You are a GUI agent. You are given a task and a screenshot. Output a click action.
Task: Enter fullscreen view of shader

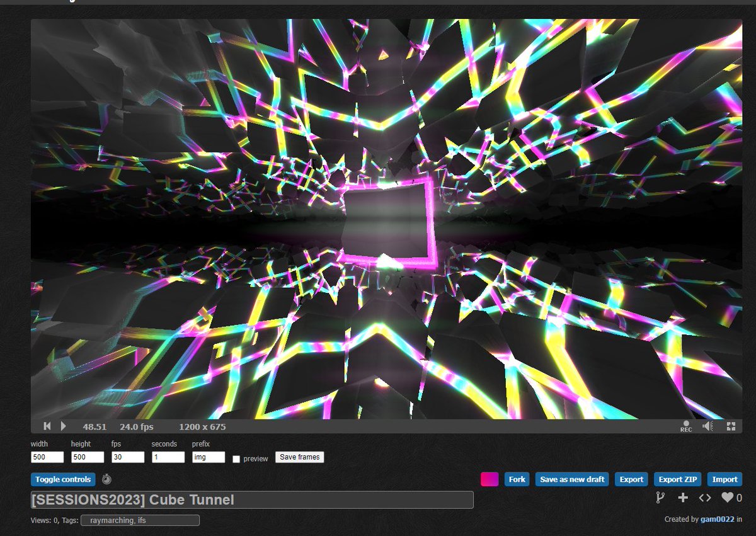tap(731, 426)
